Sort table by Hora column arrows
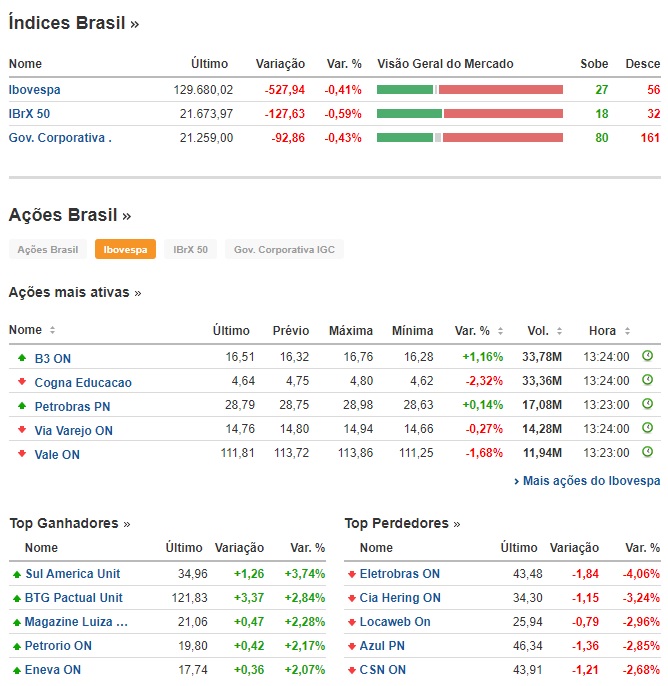Image resolution: width=668 pixels, height=686 pixels. pyautogui.click(x=627, y=331)
